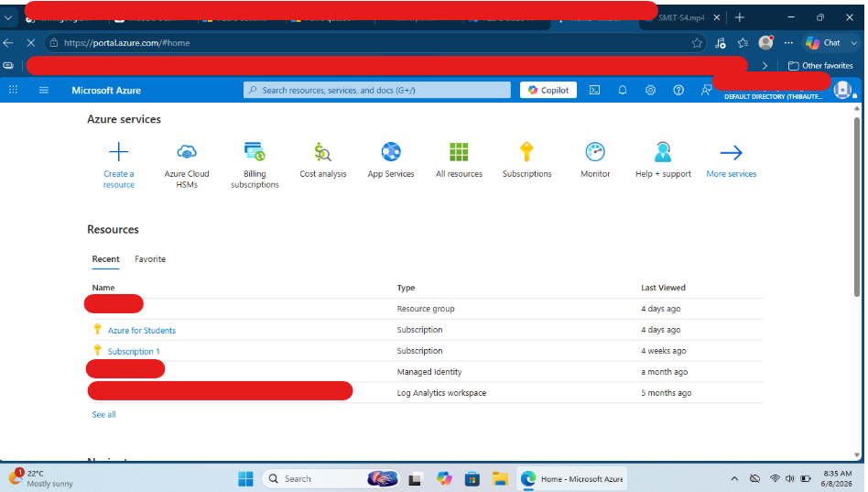Click the Resource group type cell

pyautogui.click(x=426, y=309)
